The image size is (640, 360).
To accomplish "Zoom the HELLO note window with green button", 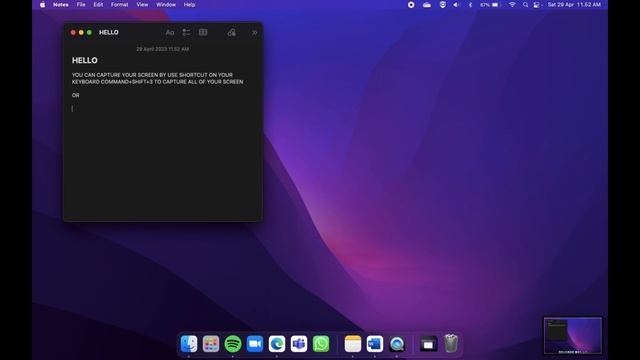I will point(89,32).
